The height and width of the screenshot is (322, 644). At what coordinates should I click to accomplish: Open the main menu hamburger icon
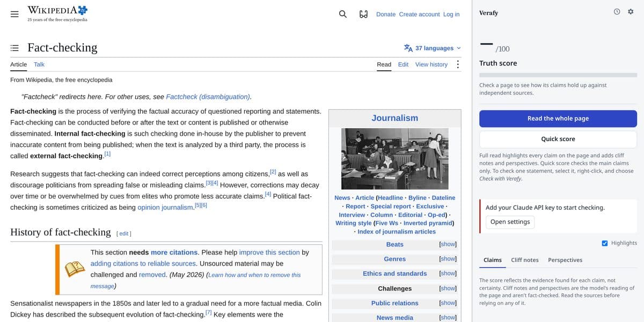[15, 14]
